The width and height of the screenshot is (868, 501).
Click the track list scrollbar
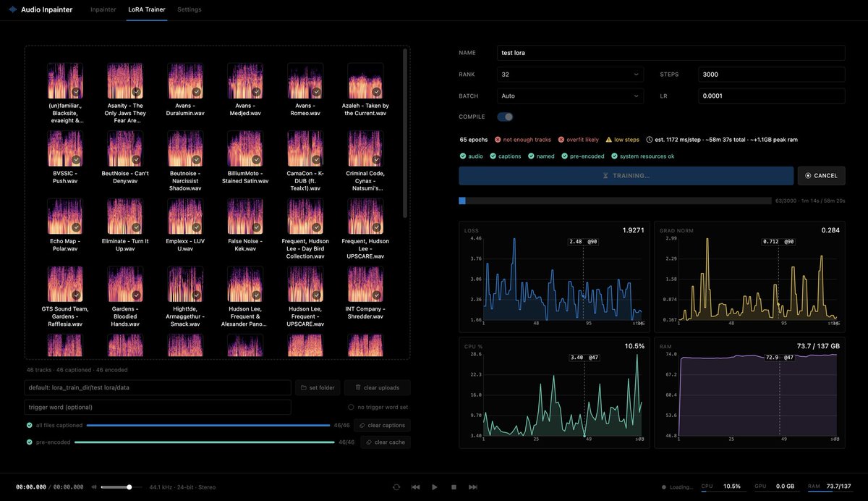coord(405,134)
